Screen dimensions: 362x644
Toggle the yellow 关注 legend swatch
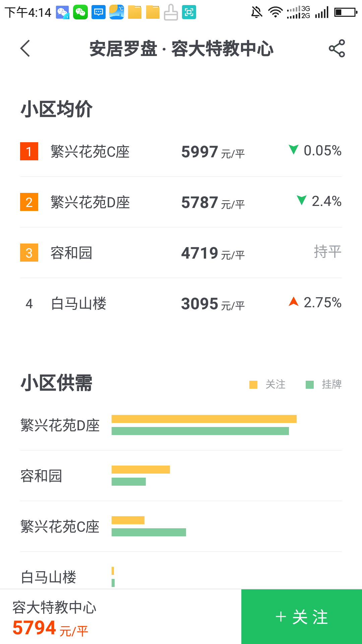[x=253, y=384]
